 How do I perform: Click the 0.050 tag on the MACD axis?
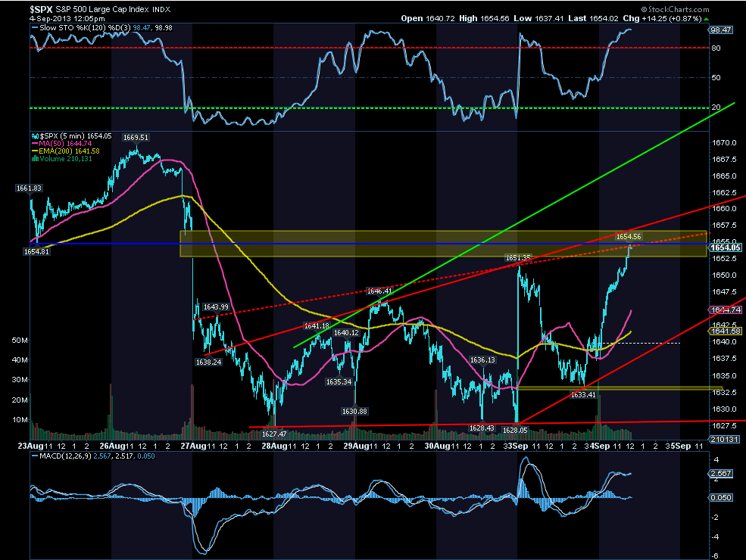tap(721, 497)
